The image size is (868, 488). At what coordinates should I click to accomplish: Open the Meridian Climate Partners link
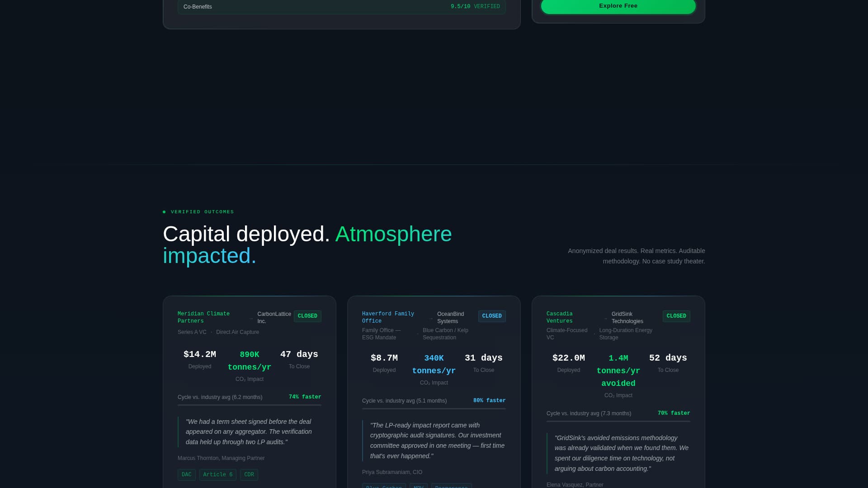[203, 317]
